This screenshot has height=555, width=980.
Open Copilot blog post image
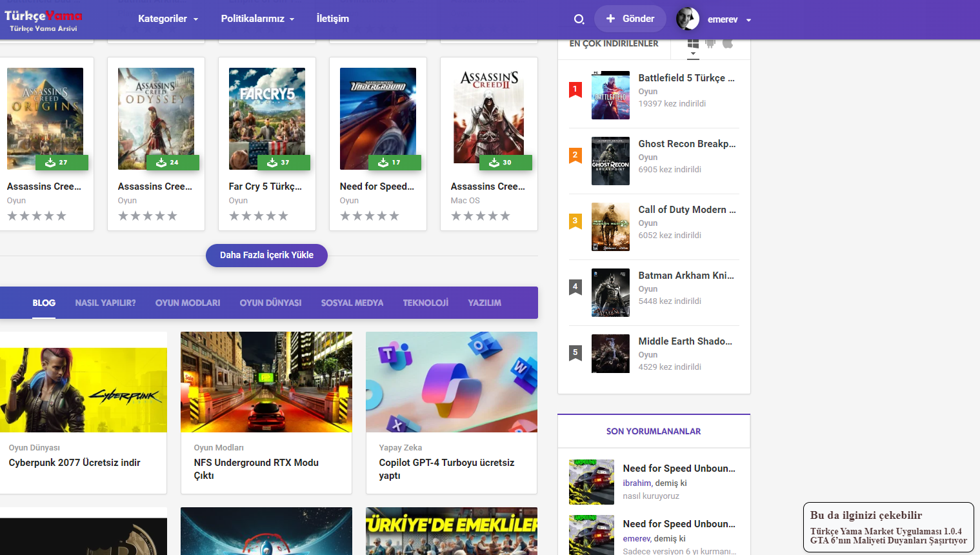click(x=452, y=382)
